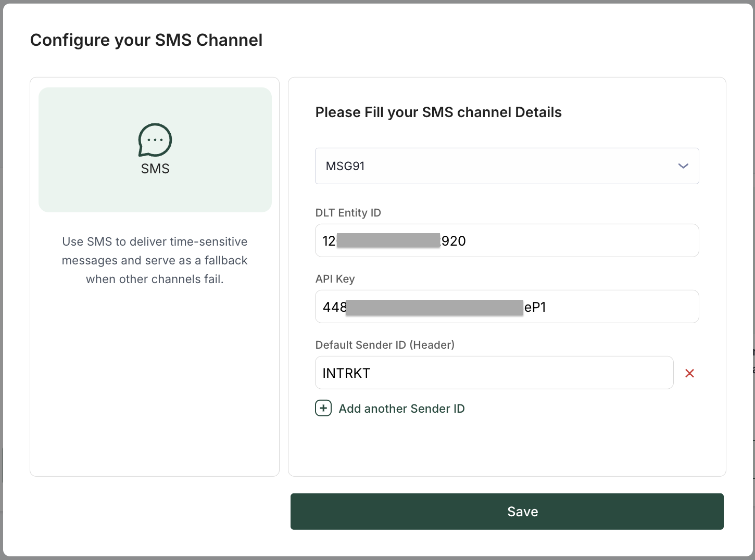Click the Please Fill your SMS channel Details heading
The width and height of the screenshot is (755, 560).
click(438, 112)
